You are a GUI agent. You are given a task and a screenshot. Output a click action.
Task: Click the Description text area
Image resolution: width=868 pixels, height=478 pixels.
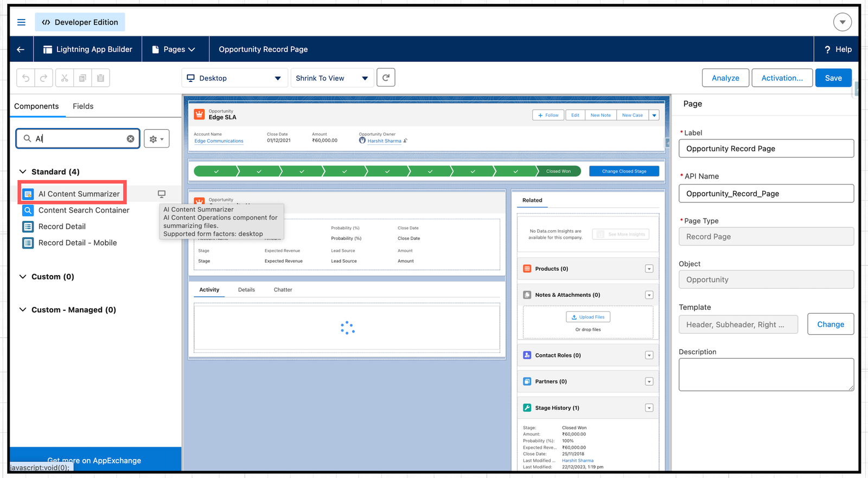765,374
